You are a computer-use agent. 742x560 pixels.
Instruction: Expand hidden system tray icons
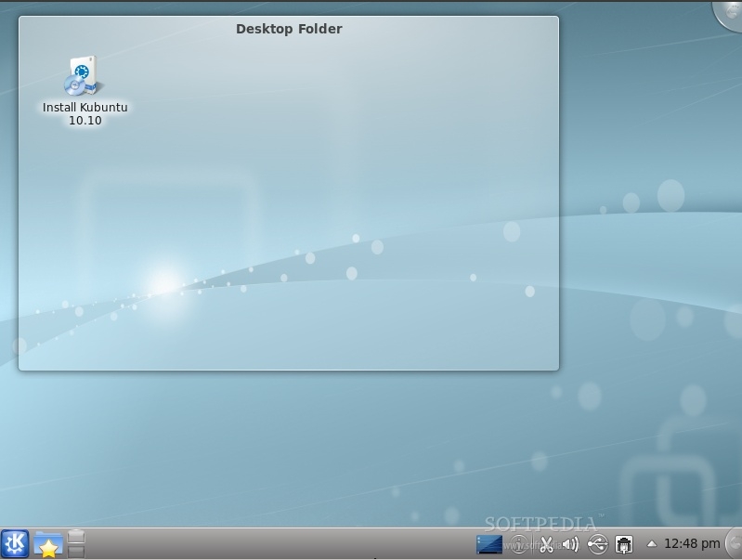click(x=652, y=544)
